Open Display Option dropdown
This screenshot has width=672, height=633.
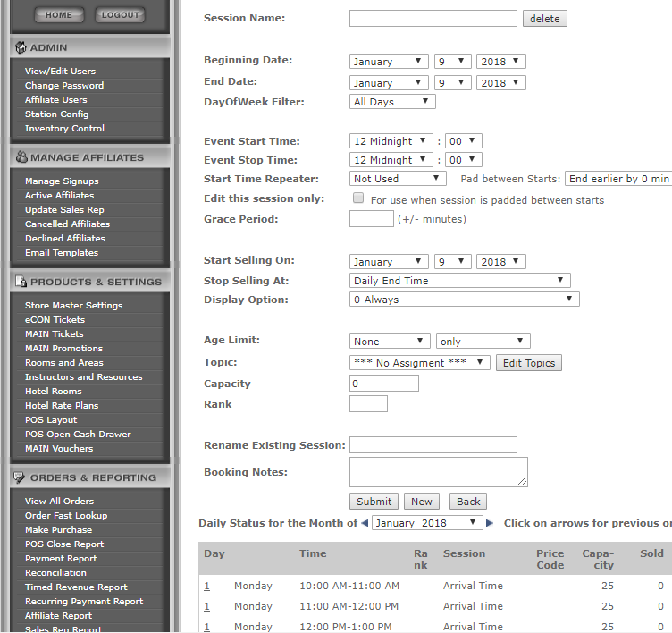[465, 300]
